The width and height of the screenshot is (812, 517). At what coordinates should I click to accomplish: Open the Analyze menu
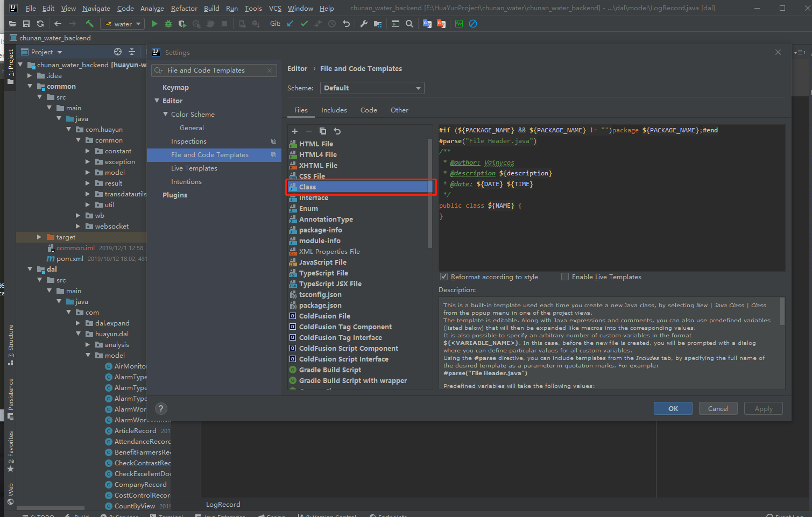pyautogui.click(x=152, y=8)
